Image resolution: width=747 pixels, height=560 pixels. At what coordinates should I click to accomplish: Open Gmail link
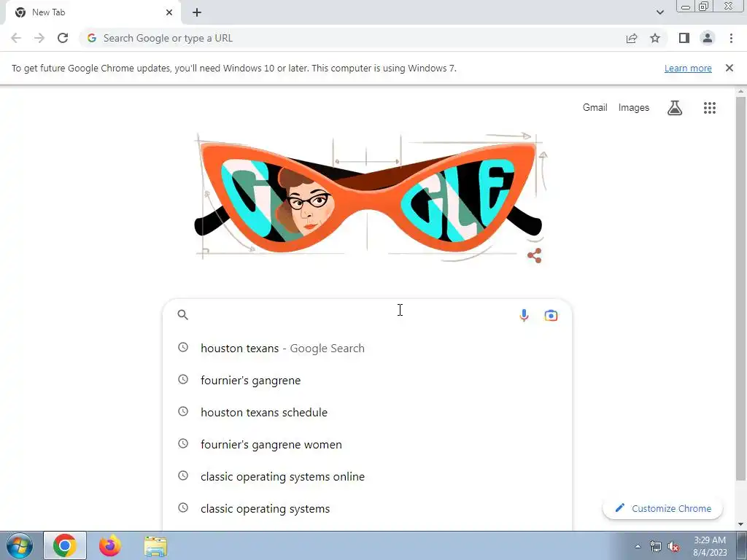[595, 108]
